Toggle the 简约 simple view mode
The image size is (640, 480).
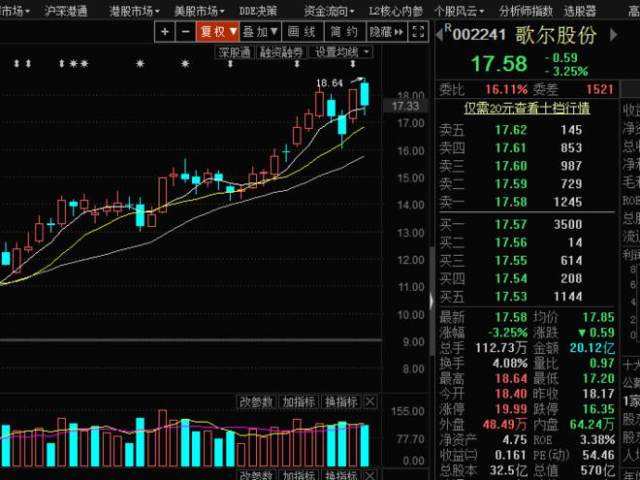[344, 32]
